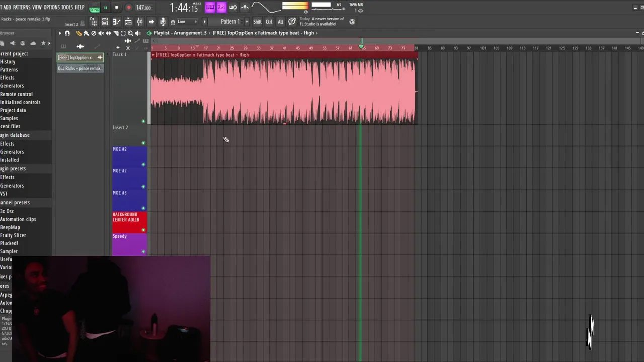Mute the BACKGROUND CENTER ADLIB track
This screenshot has width=644, height=362.
click(x=143, y=230)
